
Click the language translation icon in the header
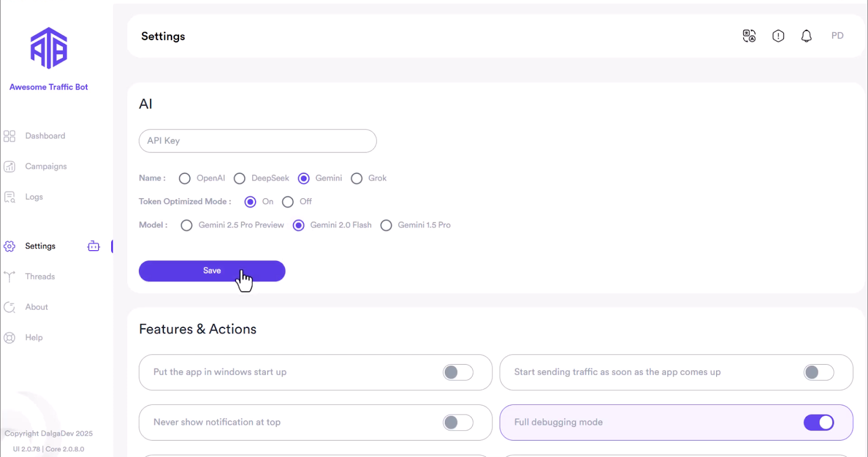point(749,36)
